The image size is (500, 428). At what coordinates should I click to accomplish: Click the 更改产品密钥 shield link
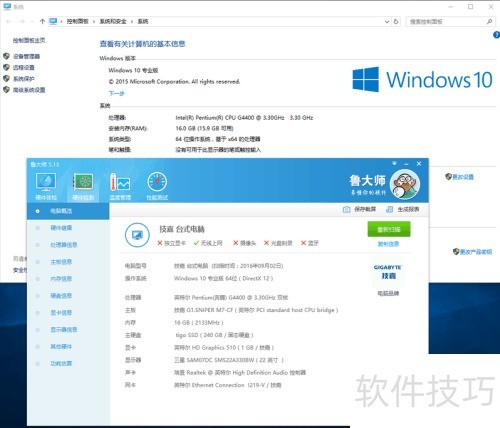tap(472, 252)
